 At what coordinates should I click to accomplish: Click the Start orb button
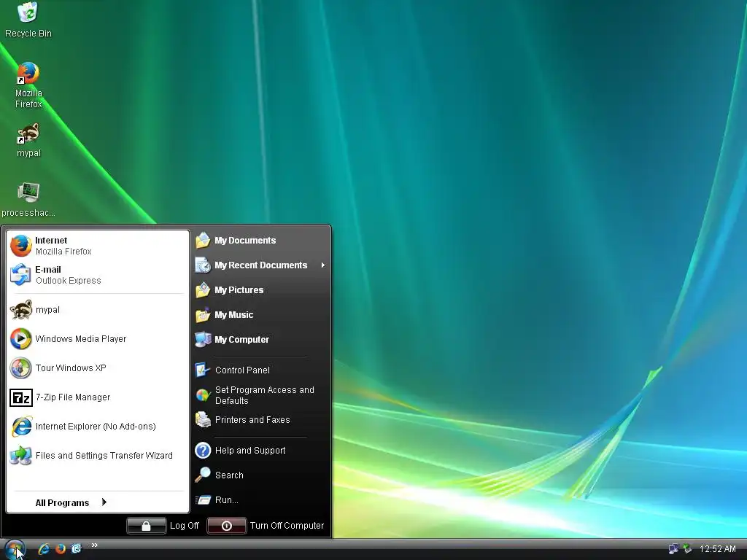pyautogui.click(x=15, y=549)
